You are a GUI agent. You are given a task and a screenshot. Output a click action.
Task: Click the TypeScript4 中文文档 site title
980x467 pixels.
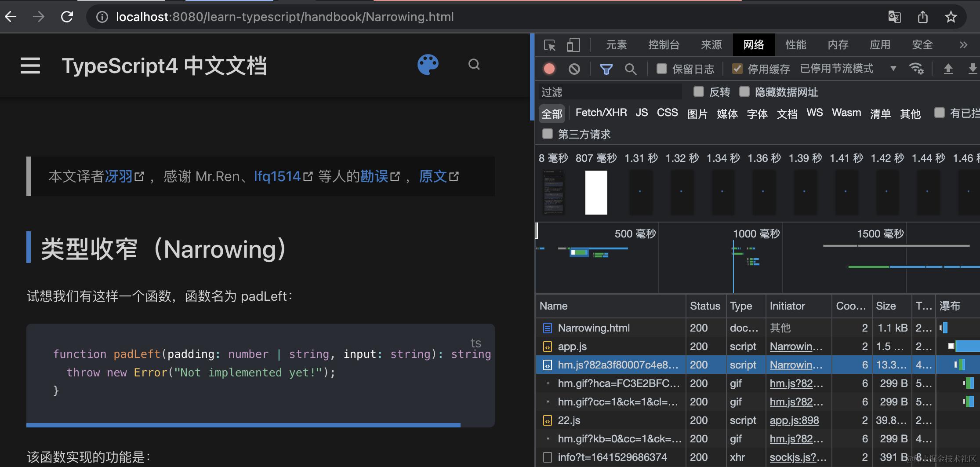(x=164, y=66)
